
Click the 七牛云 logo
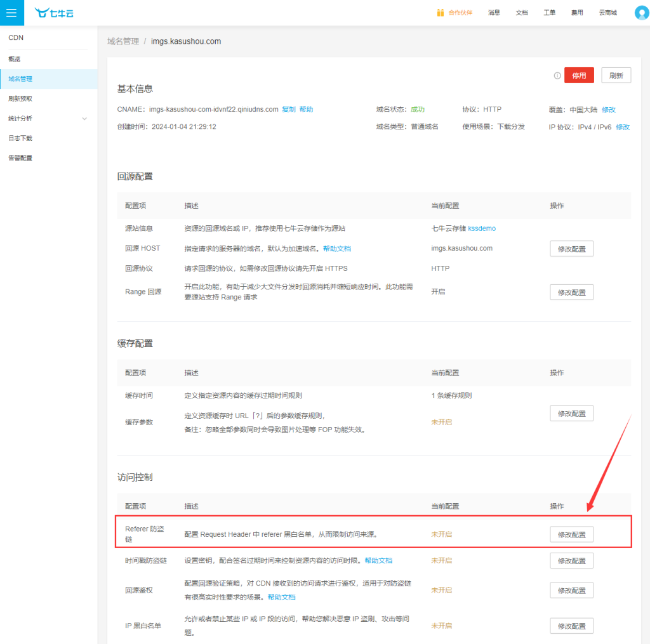(x=54, y=13)
